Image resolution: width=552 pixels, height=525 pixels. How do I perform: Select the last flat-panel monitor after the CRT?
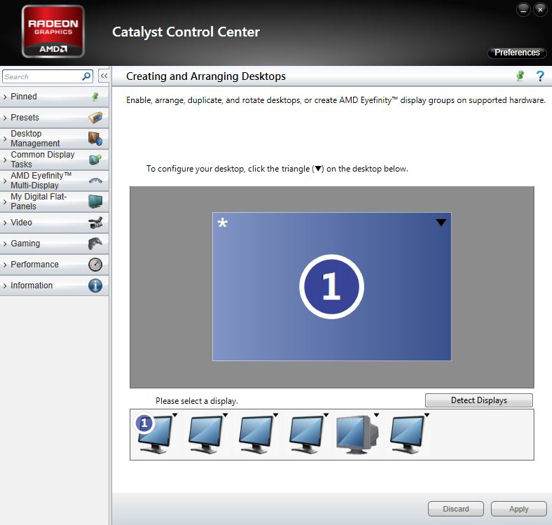point(407,434)
